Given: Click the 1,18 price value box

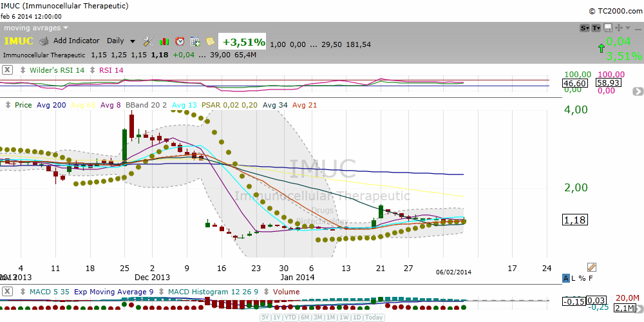Looking at the screenshot, I should 574,220.
